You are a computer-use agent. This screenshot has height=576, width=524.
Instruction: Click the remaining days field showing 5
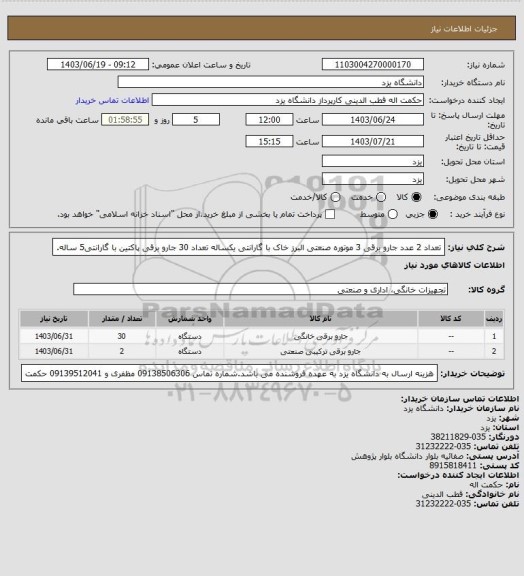[x=196, y=120]
